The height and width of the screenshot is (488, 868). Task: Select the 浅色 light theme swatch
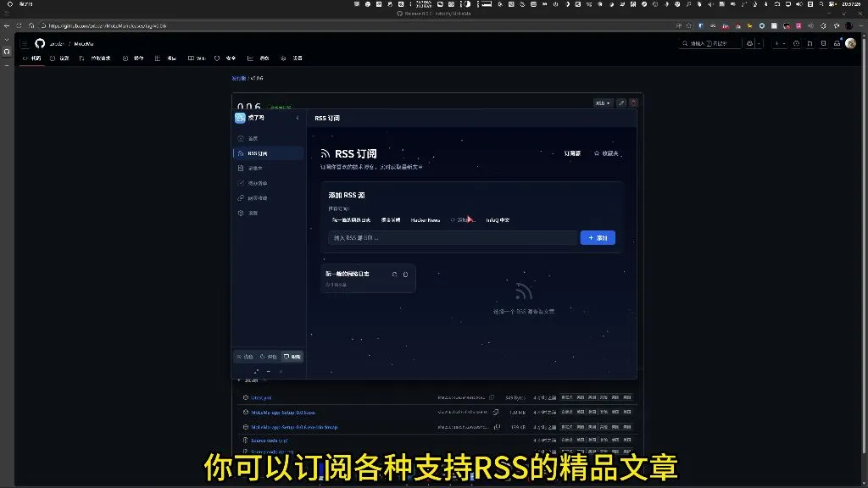[x=245, y=356]
